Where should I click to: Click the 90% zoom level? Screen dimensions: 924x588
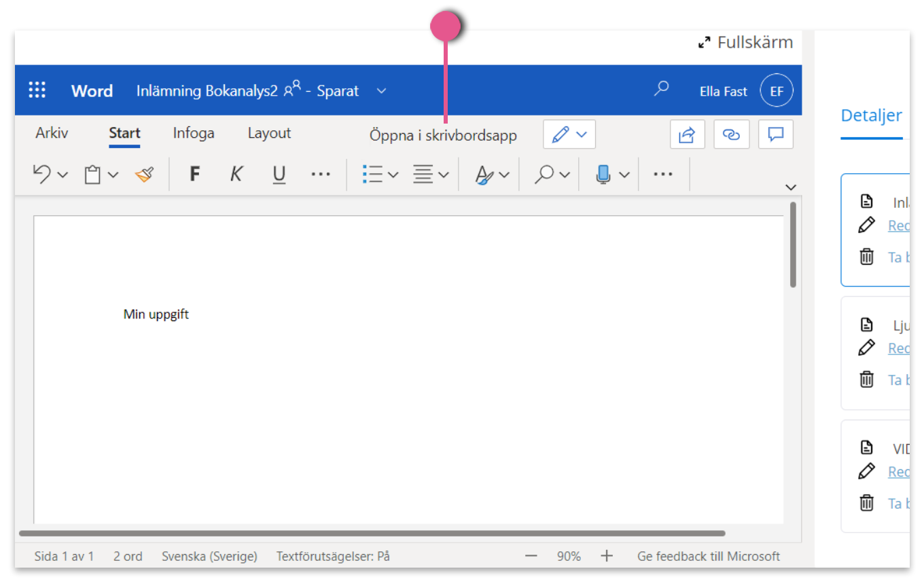pyautogui.click(x=569, y=556)
